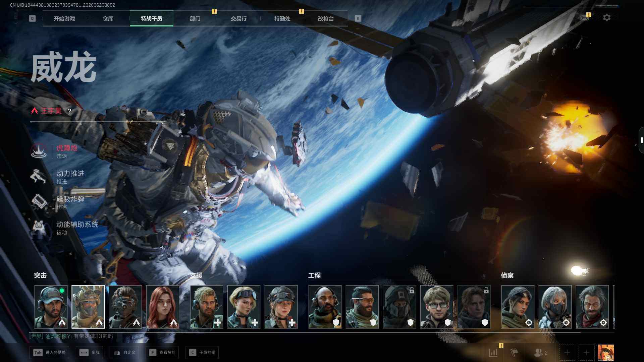Pick the engineer wearing black-framed glasses
Viewport: 644px width, 362px height.
coord(437,307)
